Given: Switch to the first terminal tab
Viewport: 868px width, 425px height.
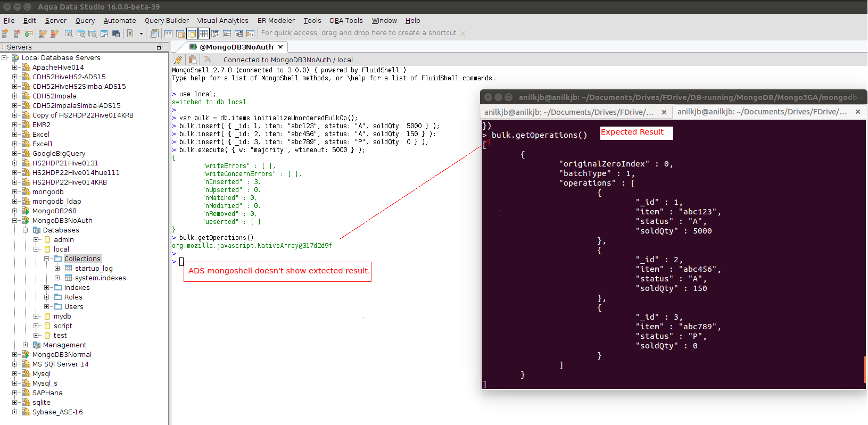Looking at the screenshot, I should pyautogui.click(x=569, y=112).
